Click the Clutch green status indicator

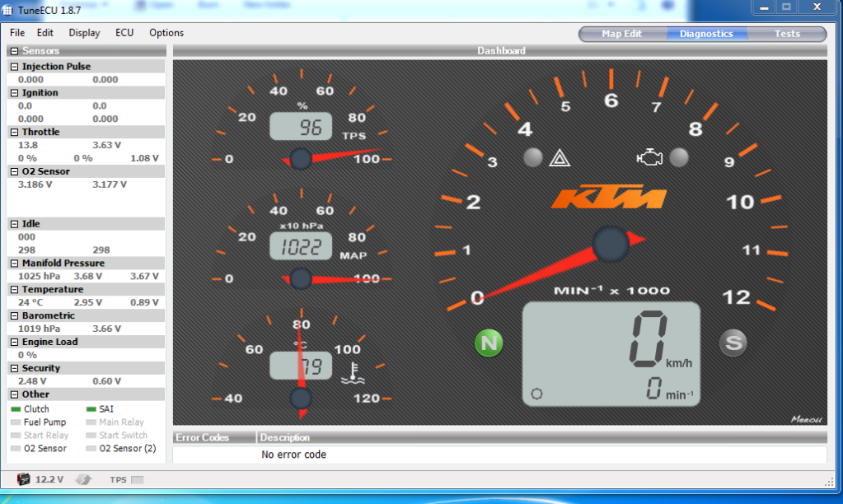coord(16,409)
